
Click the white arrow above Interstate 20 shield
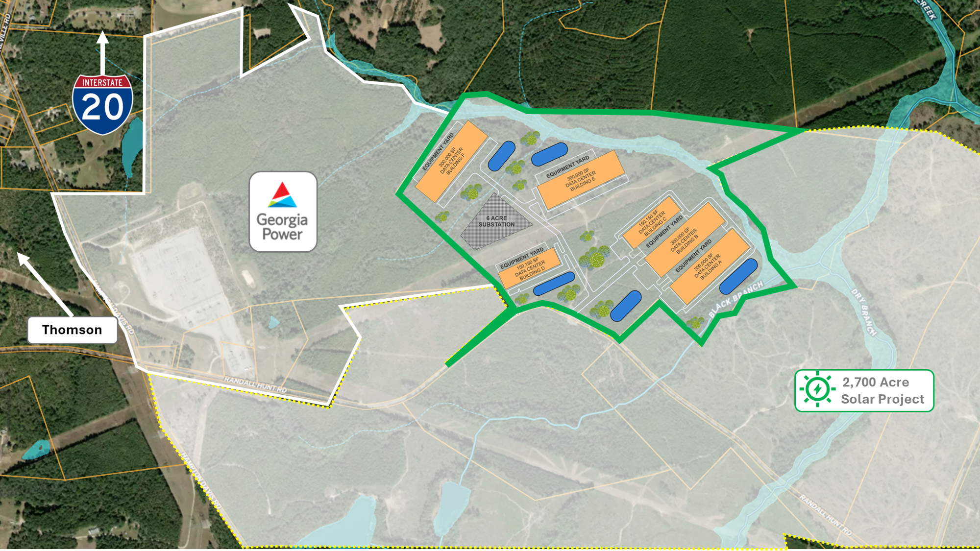pos(102,51)
